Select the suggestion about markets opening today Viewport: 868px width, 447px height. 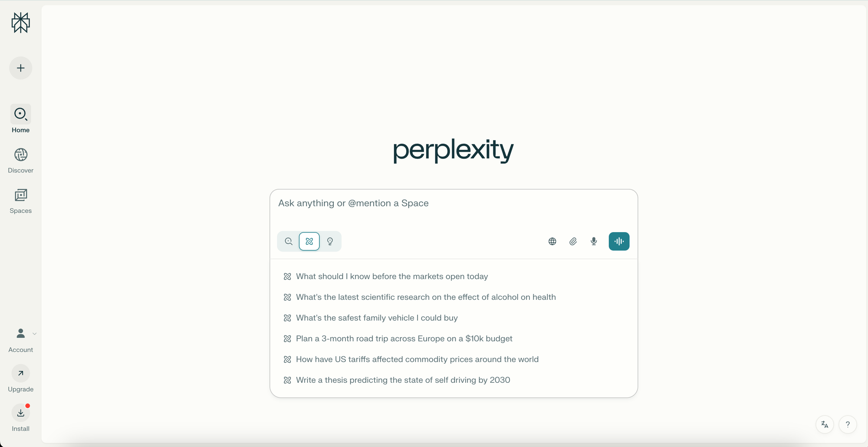pyautogui.click(x=391, y=276)
